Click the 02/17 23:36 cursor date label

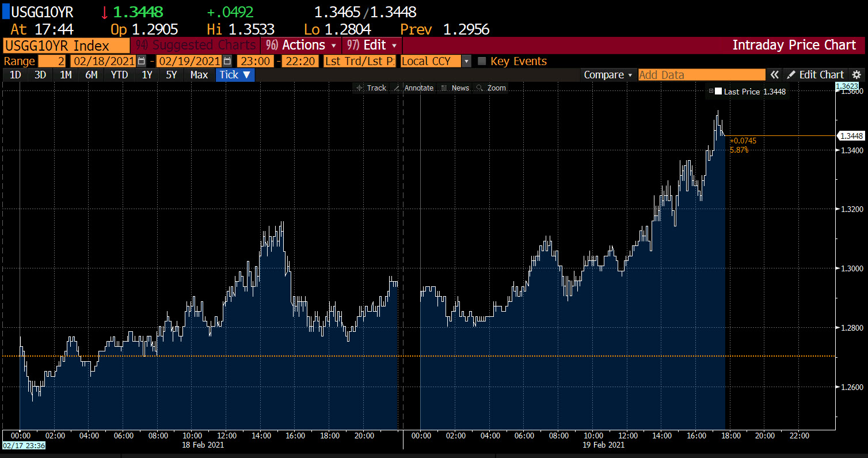click(x=24, y=445)
